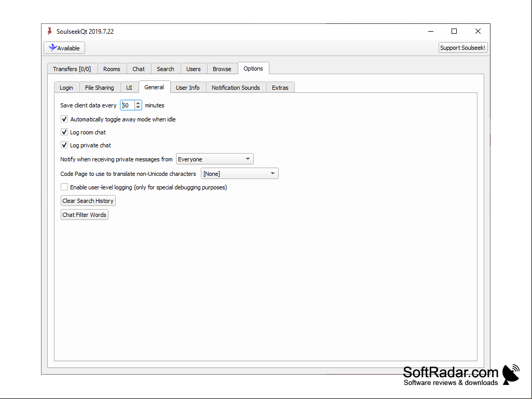This screenshot has height=399, width=532.
Task: Open the Notification Sounds sub-tab
Action: point(236,88)
